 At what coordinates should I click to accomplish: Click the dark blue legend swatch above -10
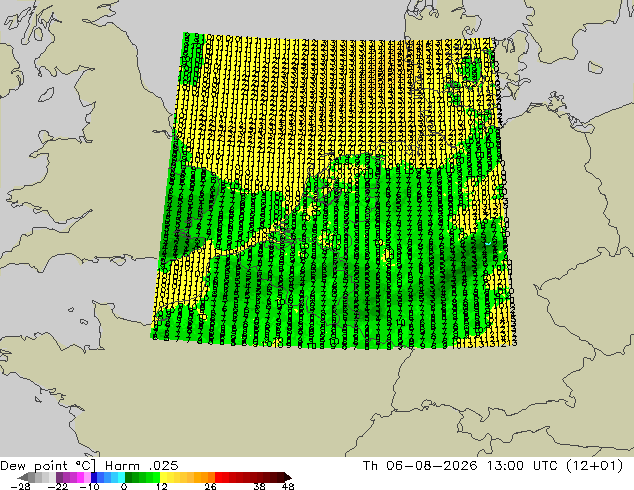pyautogui.click(x=94, y=477)
